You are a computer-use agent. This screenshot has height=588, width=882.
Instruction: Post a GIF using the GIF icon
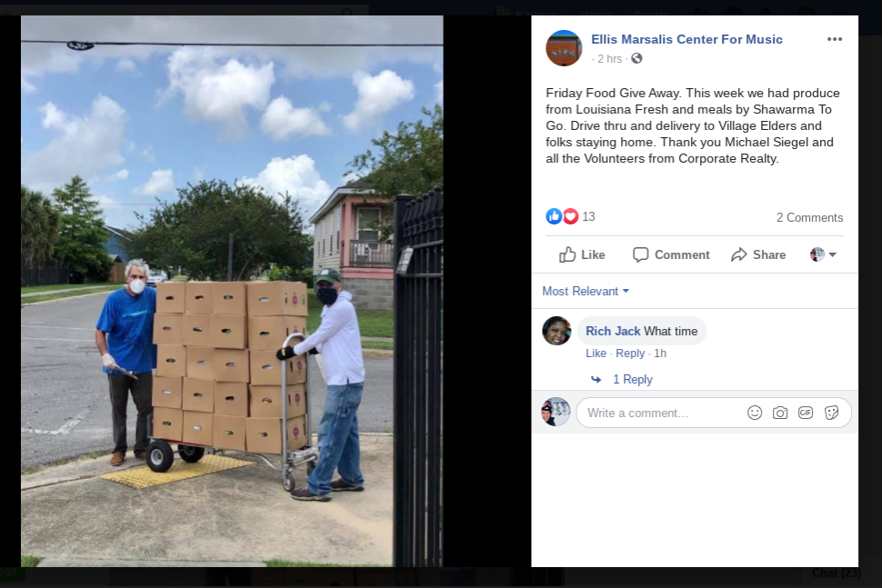pos(806,413)
